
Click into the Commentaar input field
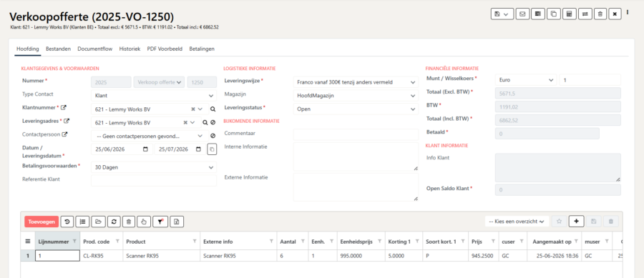pyautogui.click(x=356, y=134)
